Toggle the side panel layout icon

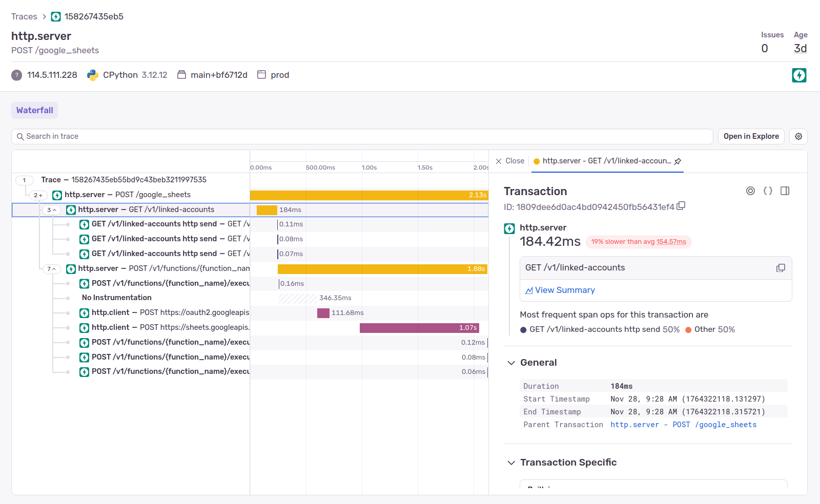pyautogui.click(x=785, y=191)
